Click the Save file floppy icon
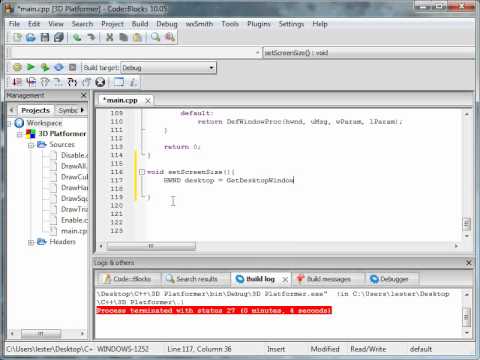The image size is (480, 360). [x=45, y=37]
